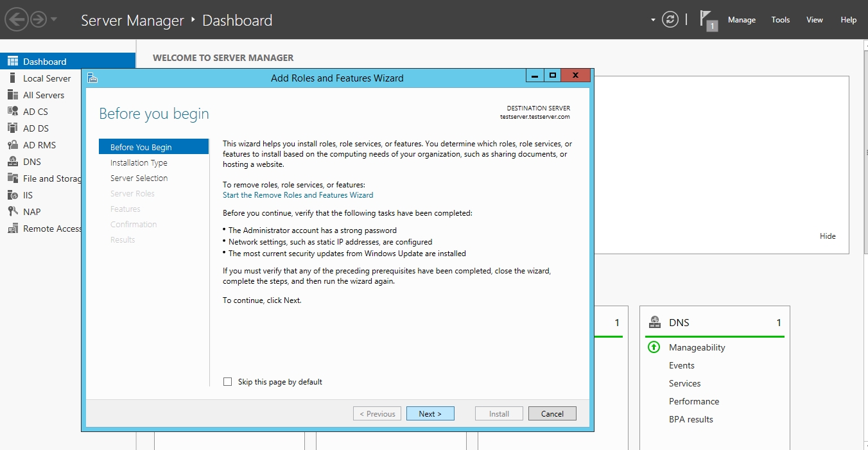Screen dimensions: 868x450
Task: Click the back navigation arrow
Action: coord(16,19)
